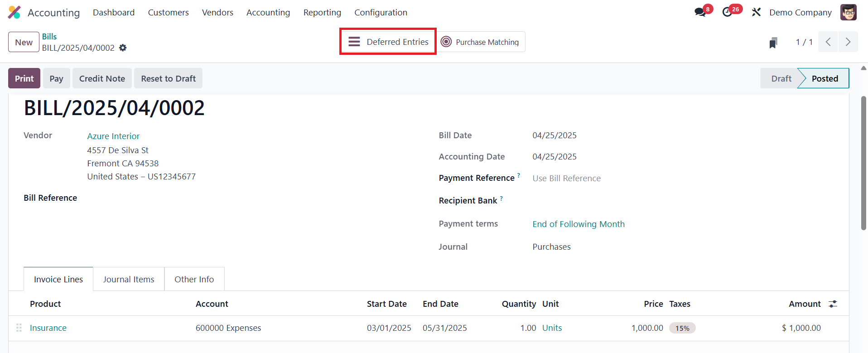Go to the next record arrow
The image size is (868, 353).
coord(848,42)
